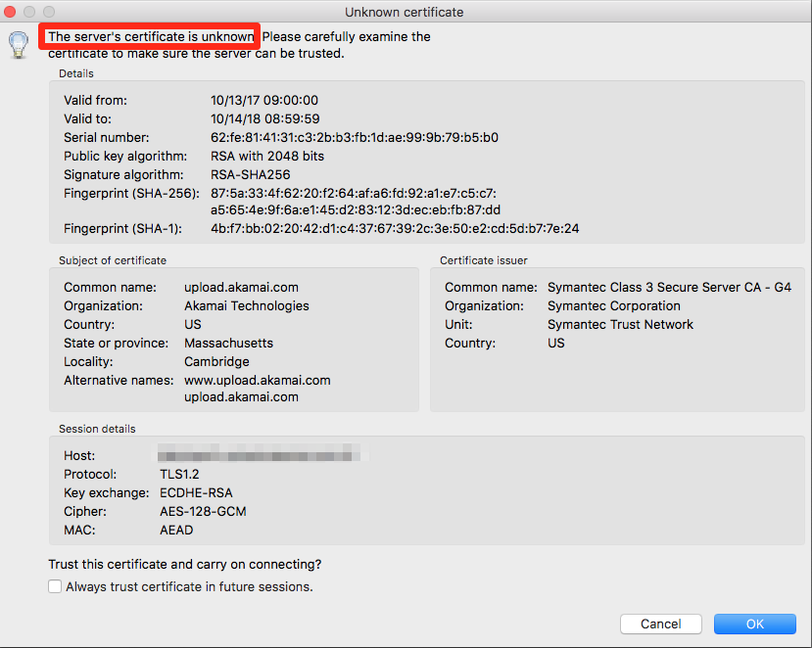Select the Symantec Class 3 issuer name
The width and height of the screenshot is (812, 648).
[670, 287]
